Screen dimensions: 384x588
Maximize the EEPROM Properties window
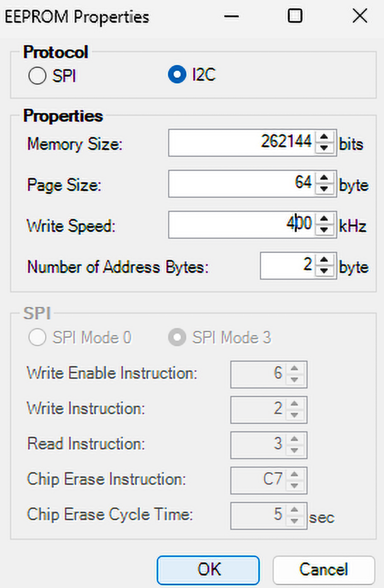pyautogui.click(x=295, y=16)
